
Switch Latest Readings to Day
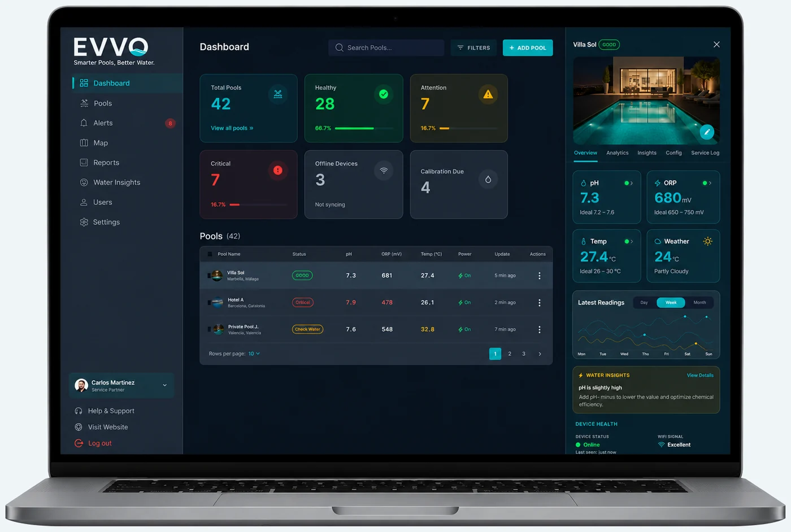pos(644,303)
